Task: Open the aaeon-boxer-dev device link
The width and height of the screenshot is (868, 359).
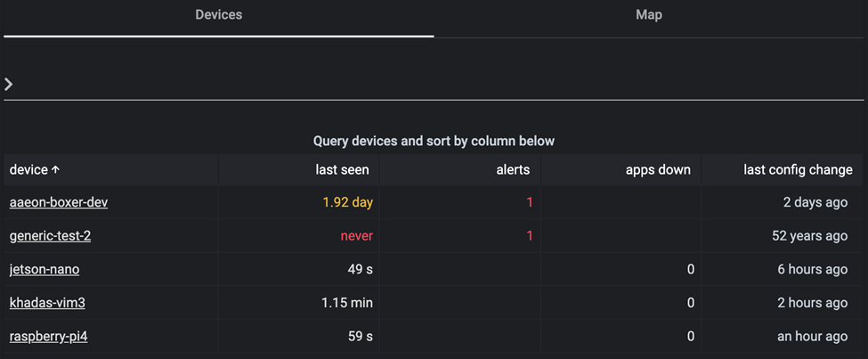Action: coord(59,203)
